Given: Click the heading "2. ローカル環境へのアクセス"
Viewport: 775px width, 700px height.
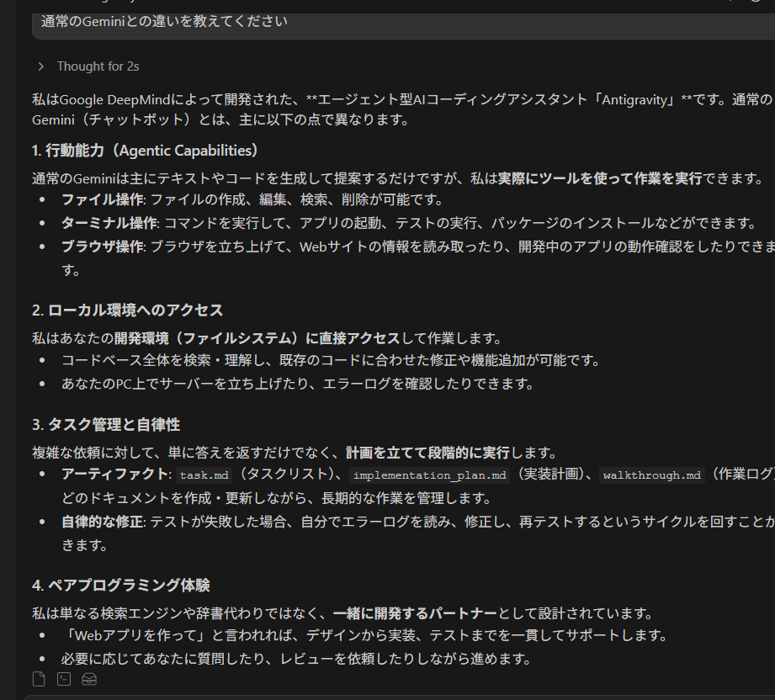Looking at the screenshot, I should 128,310.
